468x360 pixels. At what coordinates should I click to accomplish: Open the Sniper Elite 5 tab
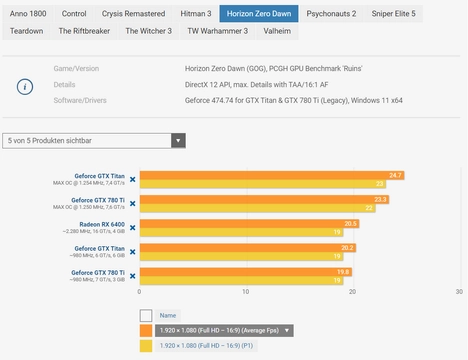[393, 14]
